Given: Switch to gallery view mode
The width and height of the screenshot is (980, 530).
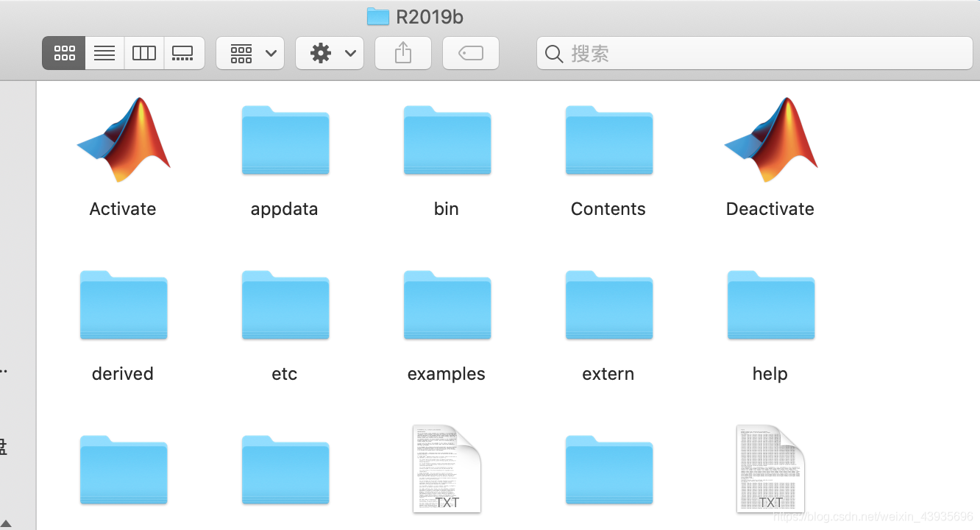Looking at the screenshot, I should point(183,53).
